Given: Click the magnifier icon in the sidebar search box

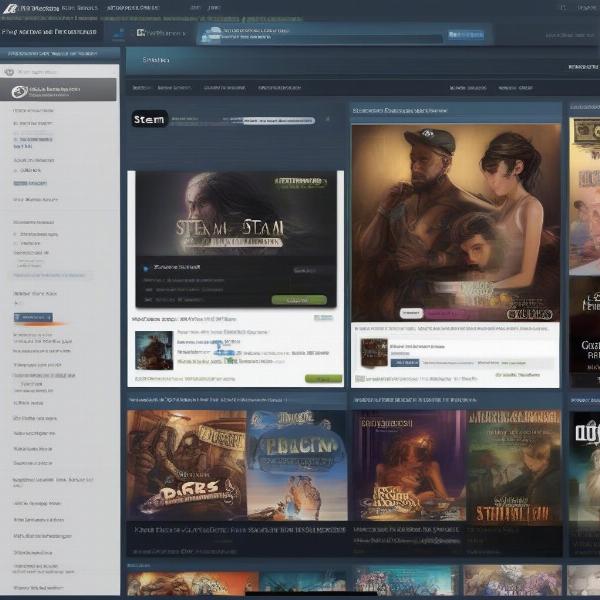Looking at the screenshot, I should click(x=9, y=72).
